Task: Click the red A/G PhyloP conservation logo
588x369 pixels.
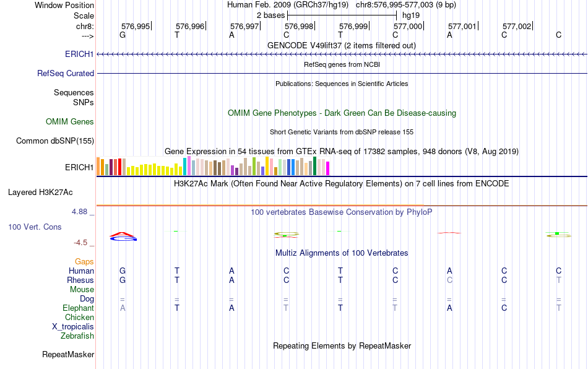Action: click(x=123, y=237)
